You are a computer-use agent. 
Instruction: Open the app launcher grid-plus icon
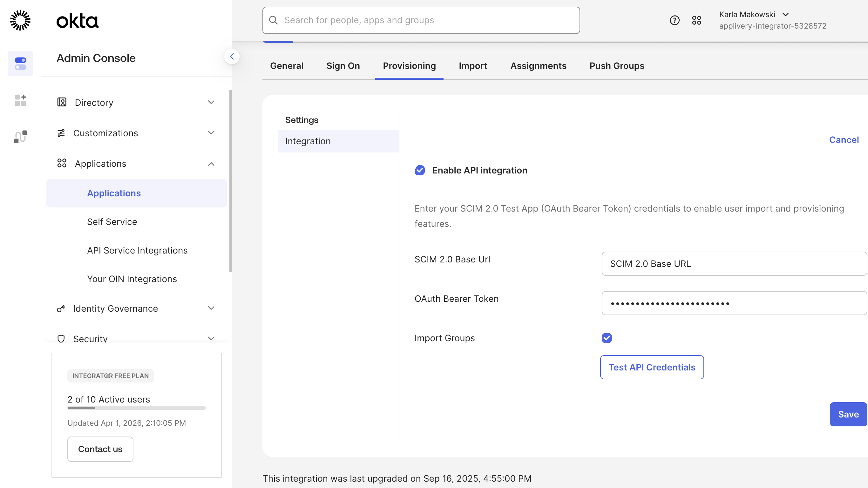(20, 100)
